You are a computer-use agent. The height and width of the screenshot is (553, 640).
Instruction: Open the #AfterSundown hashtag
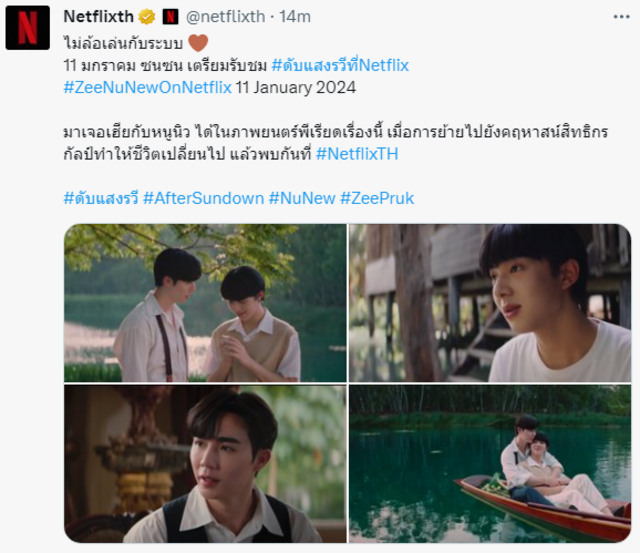coord(203,198)
